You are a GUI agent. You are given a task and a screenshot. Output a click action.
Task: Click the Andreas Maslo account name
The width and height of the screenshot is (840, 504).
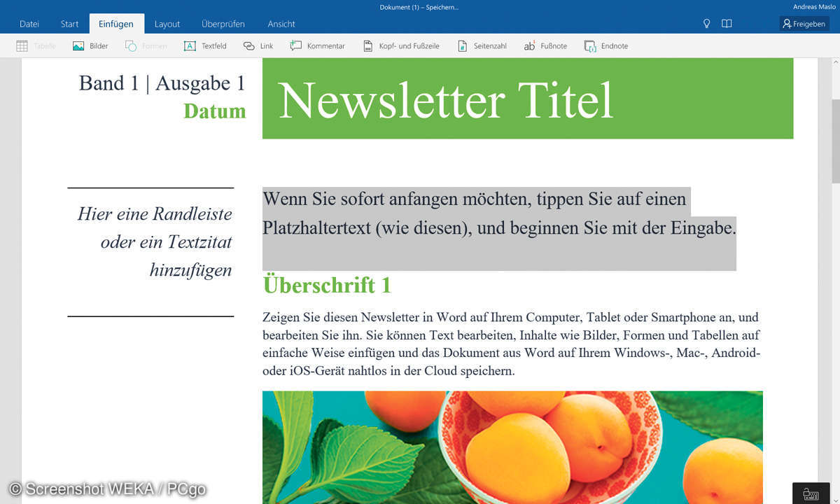pos(815,7)
